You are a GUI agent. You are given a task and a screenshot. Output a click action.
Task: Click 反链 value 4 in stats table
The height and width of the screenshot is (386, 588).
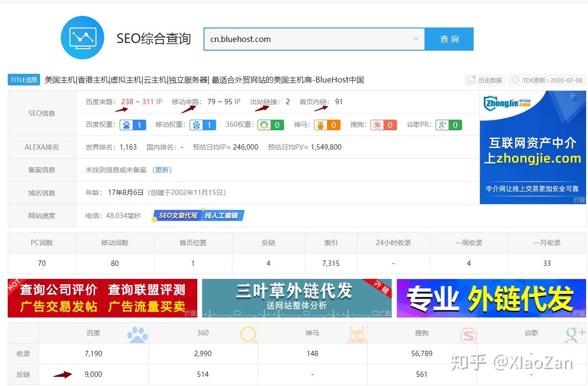click(x=268, y=263)
